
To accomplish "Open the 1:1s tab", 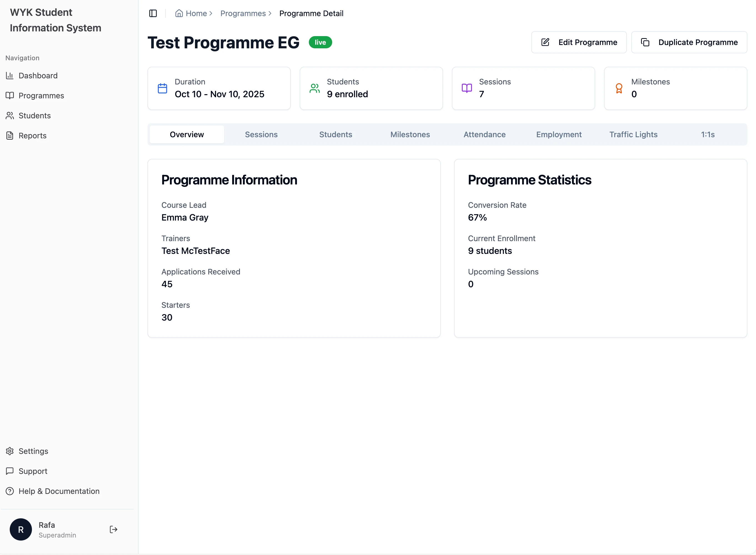I will [x=707, y=134].
